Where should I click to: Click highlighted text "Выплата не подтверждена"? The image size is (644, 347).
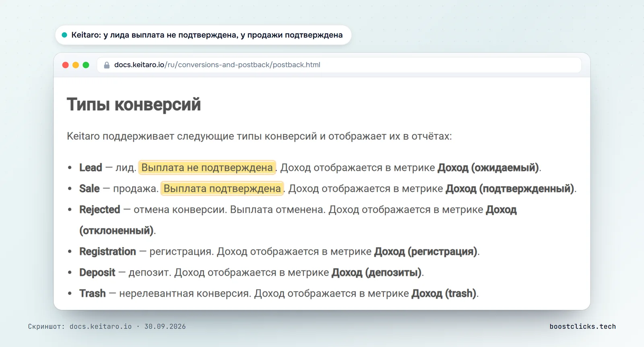(x=207, y=168)
